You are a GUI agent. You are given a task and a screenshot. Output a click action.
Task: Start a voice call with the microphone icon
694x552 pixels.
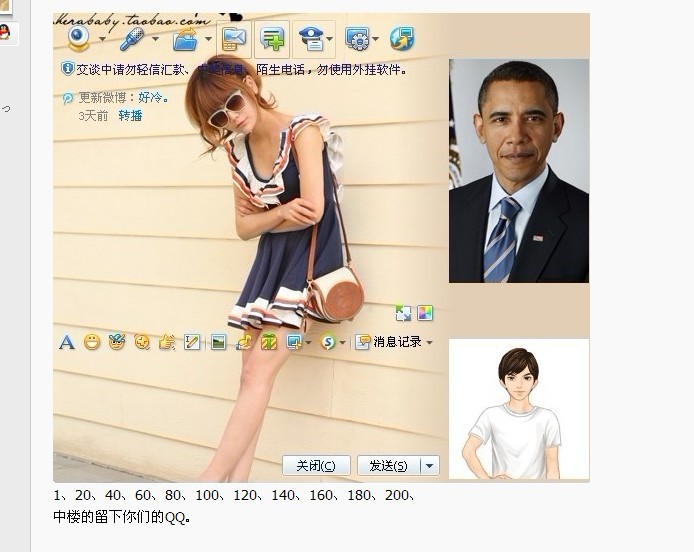pos(132,39)
